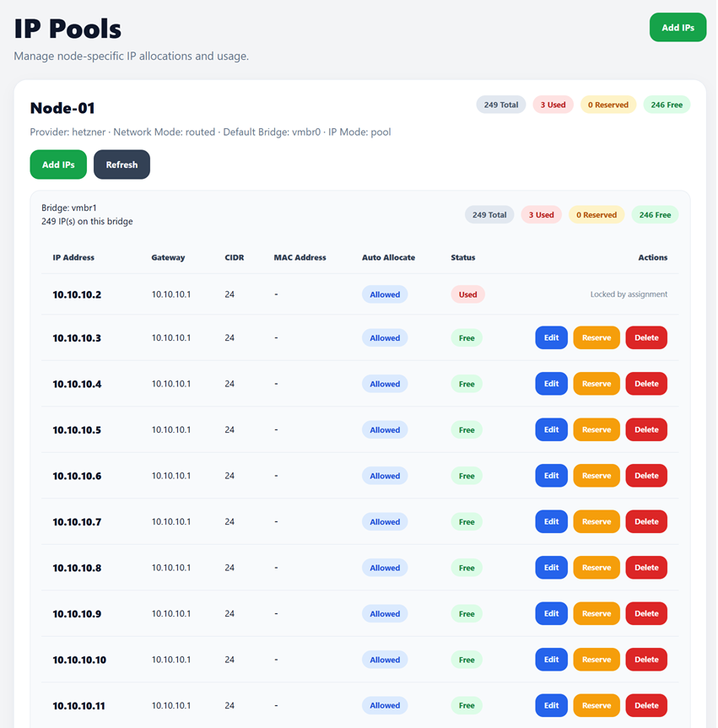The height and width of the screenshot is (728, 718).
Task: Reserve IP 10.10.10.4
Action: click(x=597, y=384)
